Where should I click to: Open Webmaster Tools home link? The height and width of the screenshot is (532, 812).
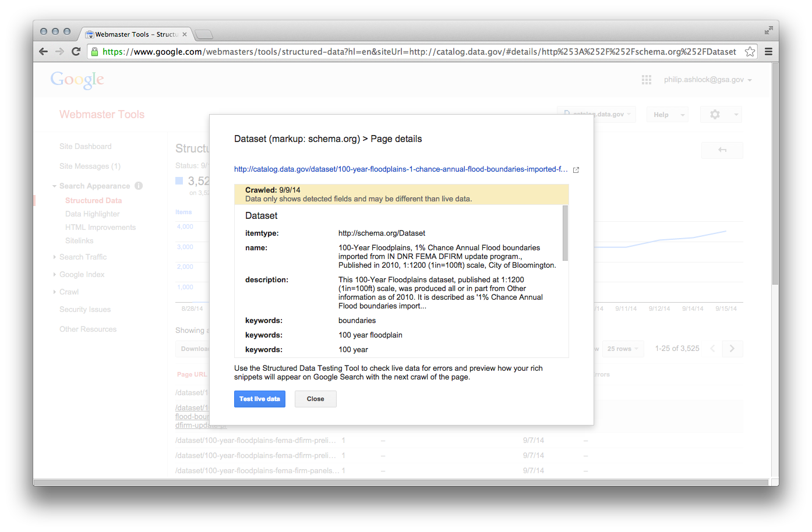point(102,115)
